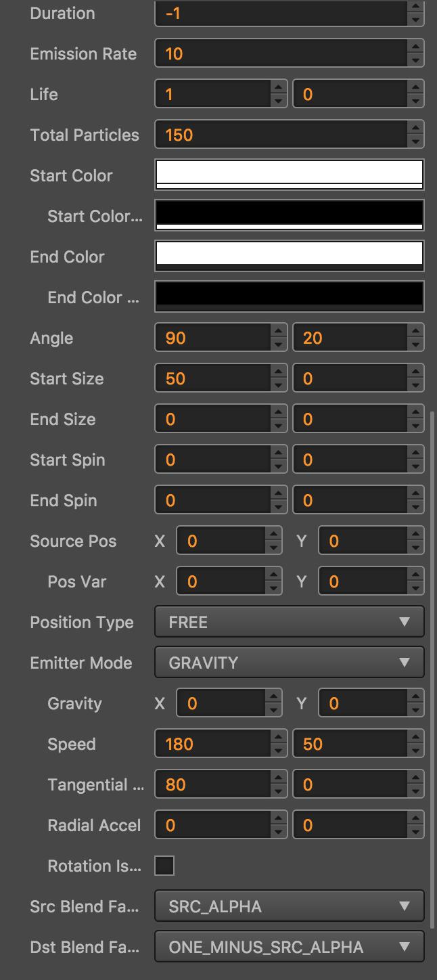Open the Emitter Mode dropdown
The image size is (437, 980).
(x=289, y=663)
